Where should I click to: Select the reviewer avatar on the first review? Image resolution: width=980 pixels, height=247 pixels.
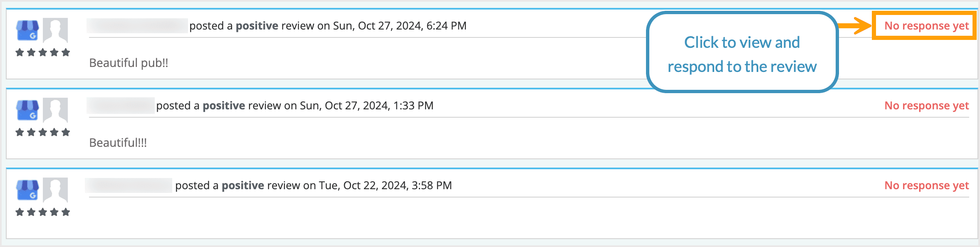[x=56, y=31]
